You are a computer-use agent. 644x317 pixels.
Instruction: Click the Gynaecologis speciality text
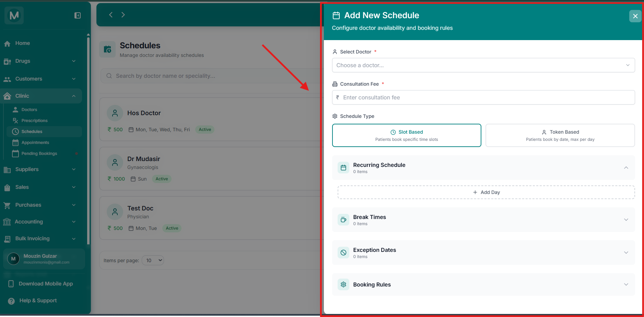[143, 167]
